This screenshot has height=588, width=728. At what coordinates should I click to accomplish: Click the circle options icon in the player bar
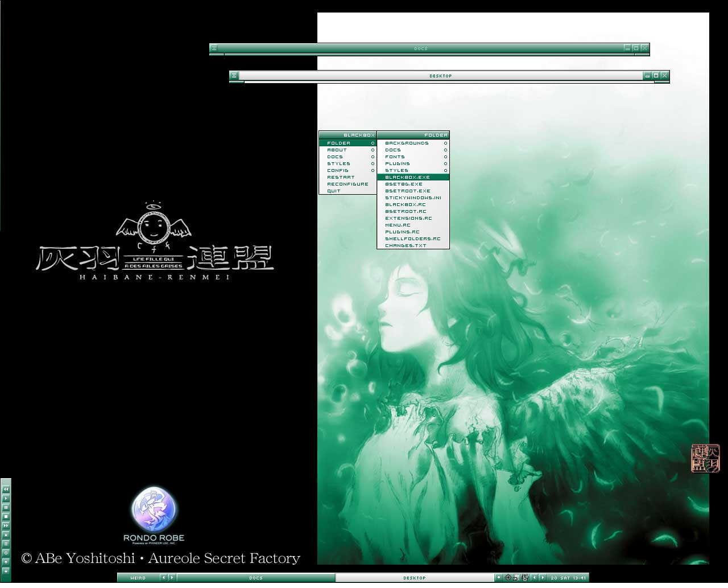[x=6, y=553]
